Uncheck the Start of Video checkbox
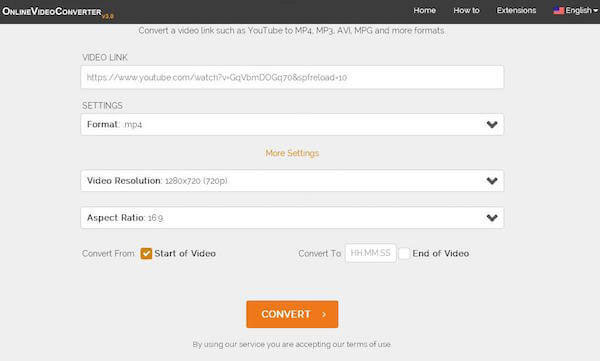 [146, 253]
